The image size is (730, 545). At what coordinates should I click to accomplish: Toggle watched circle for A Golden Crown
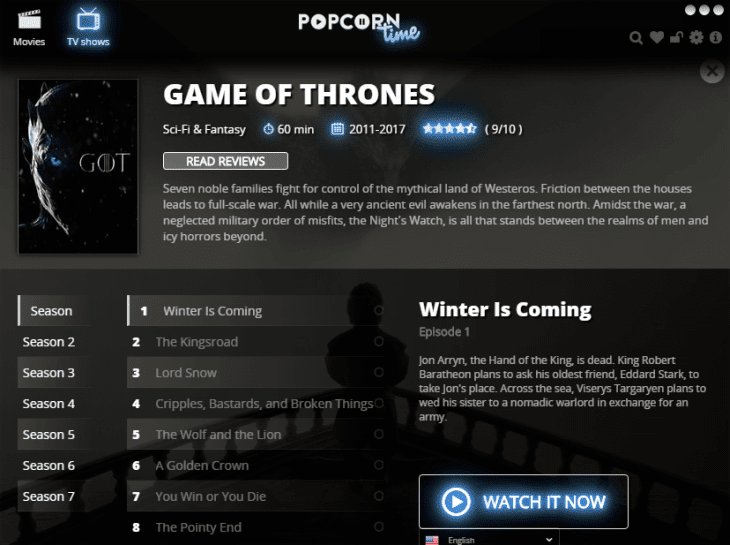click(x=379, y=465)
